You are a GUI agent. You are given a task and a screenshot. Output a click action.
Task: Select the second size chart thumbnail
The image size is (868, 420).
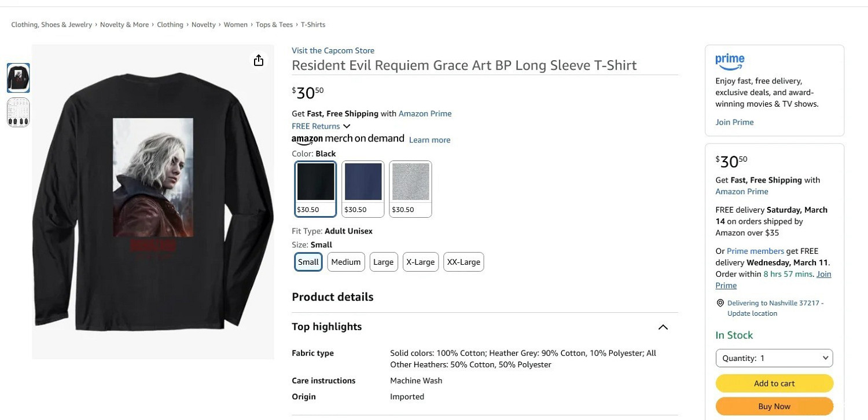coord(19,112)
